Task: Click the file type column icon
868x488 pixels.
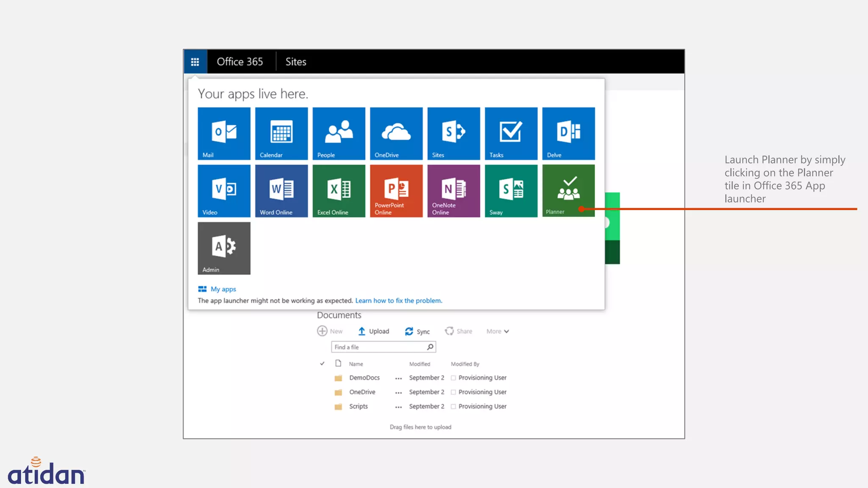Action: tap(338, 363)
